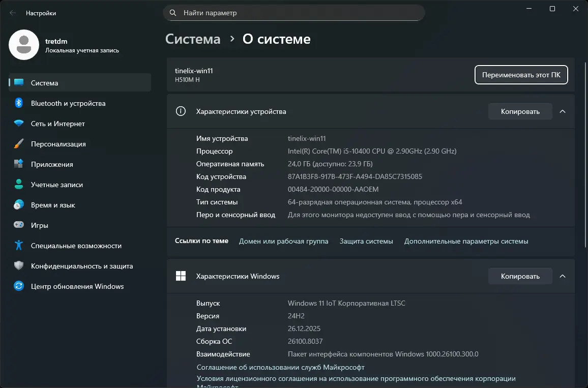Go to Сеть и Интернет
588x388 pixels.
[80, 124]
